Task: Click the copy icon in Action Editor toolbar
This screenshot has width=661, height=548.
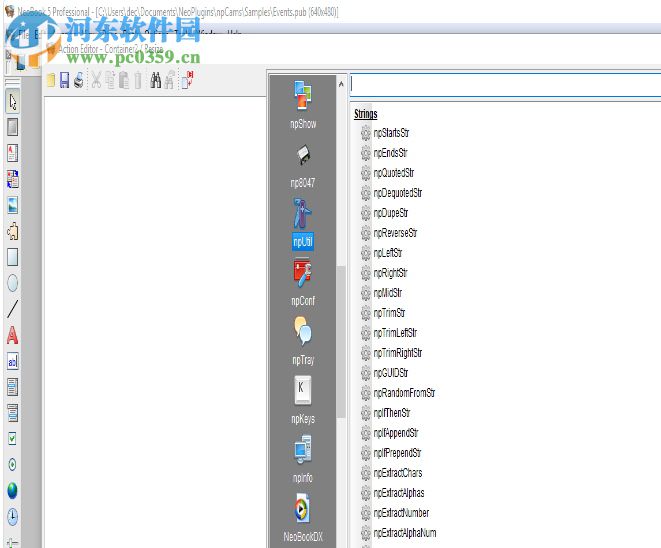Action: pos(110,80)
